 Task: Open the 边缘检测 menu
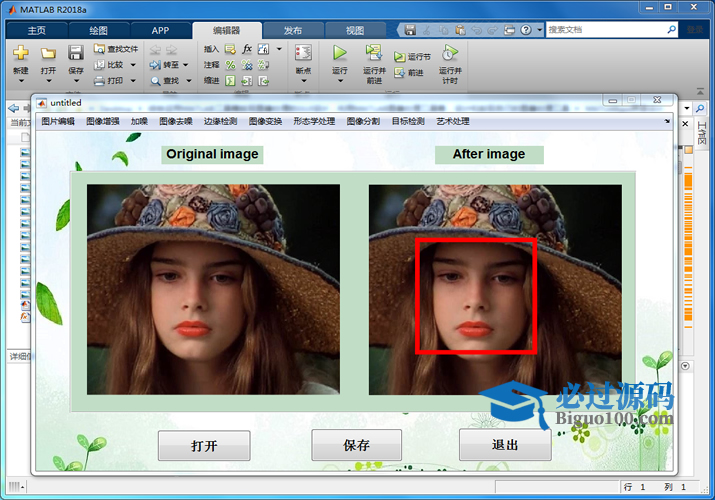coord(220,121)
